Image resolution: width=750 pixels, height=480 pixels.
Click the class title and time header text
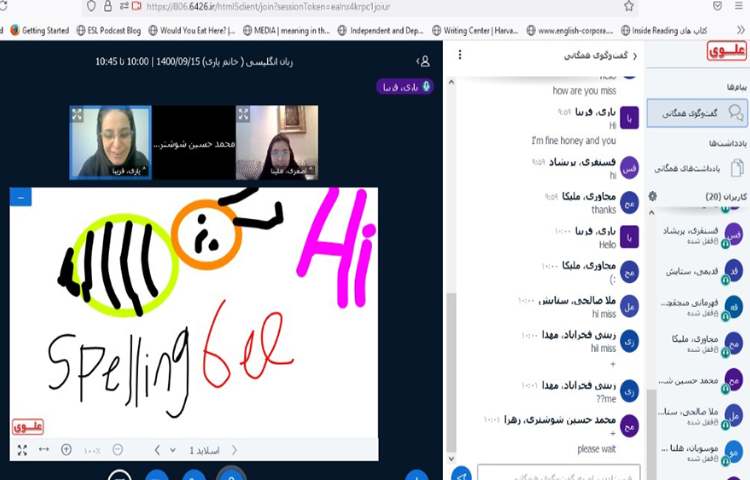(194, 62)
